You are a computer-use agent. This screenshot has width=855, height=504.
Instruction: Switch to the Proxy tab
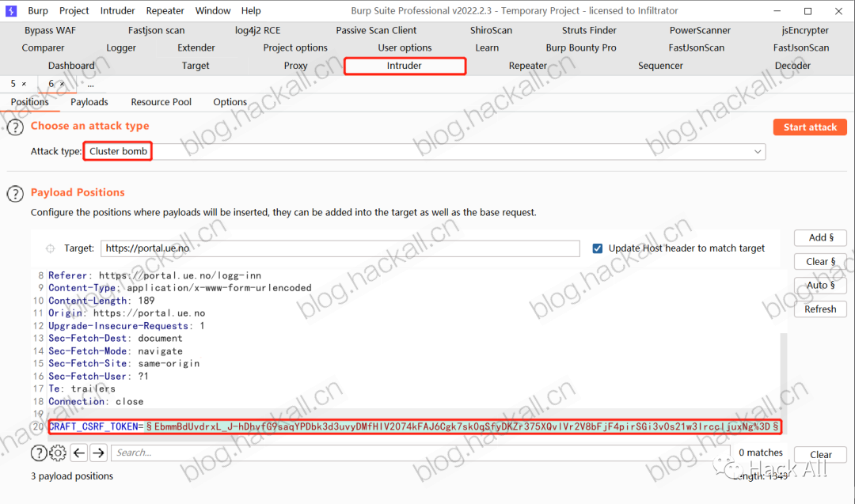(295, 66)
